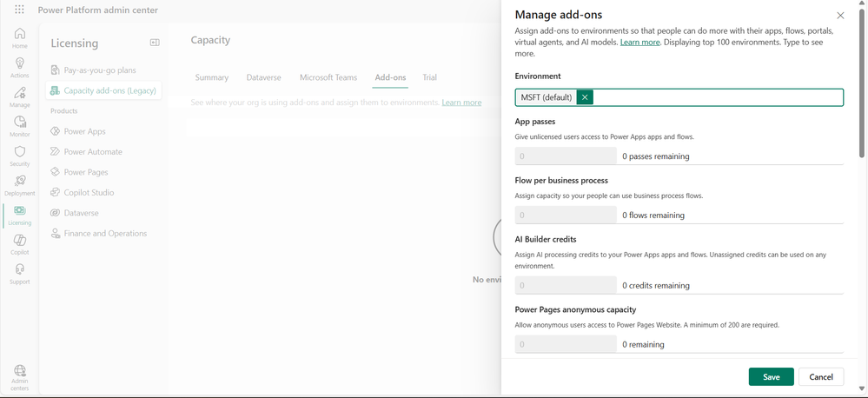
Task: Cancel the Manage add-ons panel
Action: (821, 377)
